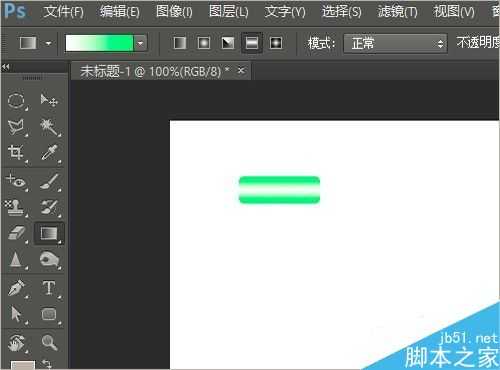This screenshot has width=500, height=370.
Task: Select the Eyedropper tool
Action: [49, 153]
